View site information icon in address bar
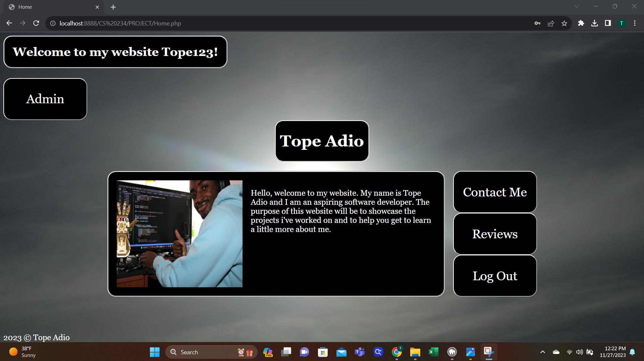Screen dimensions: 644x361 tap(53, 23)
